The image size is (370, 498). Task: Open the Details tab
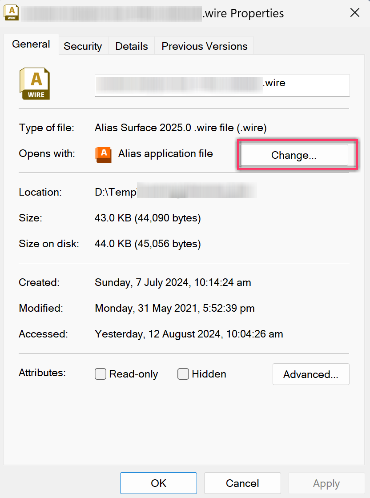131,46
